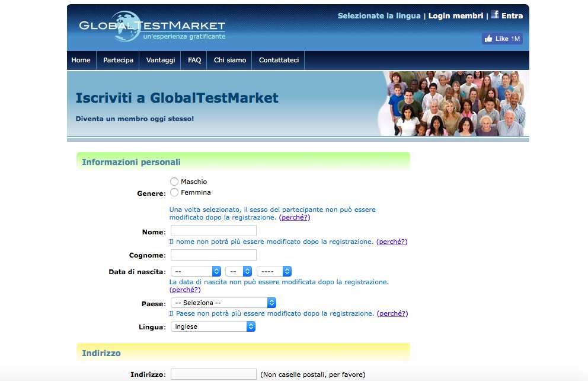Click the Facebook Like thumbs-up button
This screenshot has height=381, width=588.
(502, 39)
